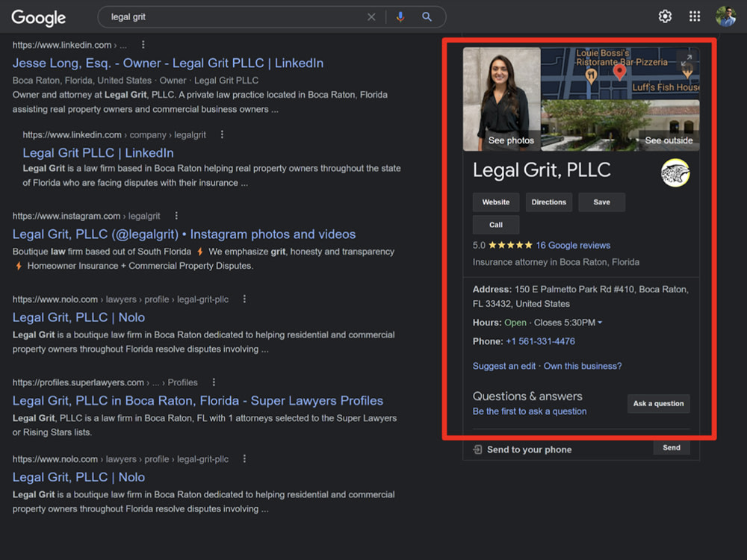Open more options for Instagram legalgrit result
Screen dimensions: 747x560
click(176, 216)
